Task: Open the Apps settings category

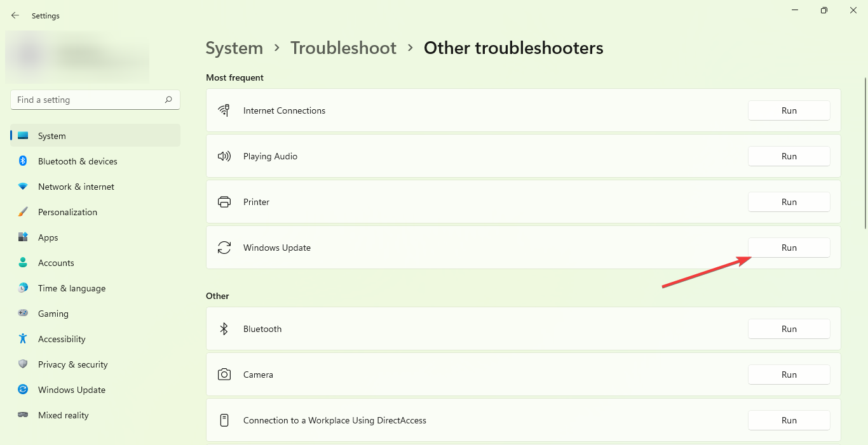Action: pyautogui.click(x=48, y=237)
